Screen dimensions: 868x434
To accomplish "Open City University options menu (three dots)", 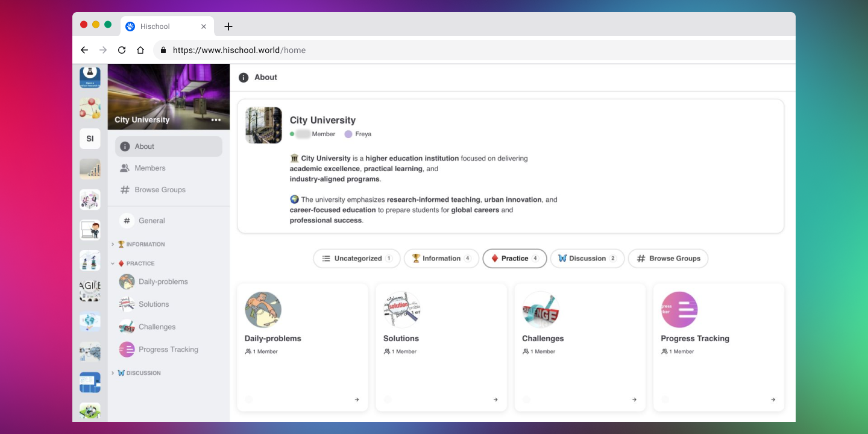I will tap(216, 120).
